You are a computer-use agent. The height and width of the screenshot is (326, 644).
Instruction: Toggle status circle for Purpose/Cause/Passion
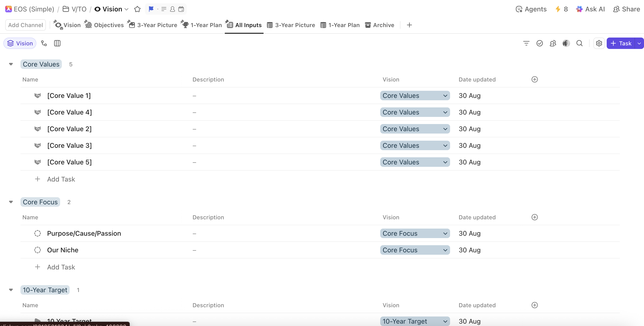pos(38,233)
